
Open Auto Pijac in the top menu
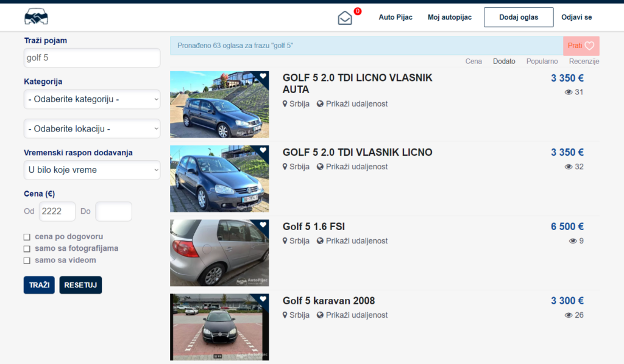[395, 17]
